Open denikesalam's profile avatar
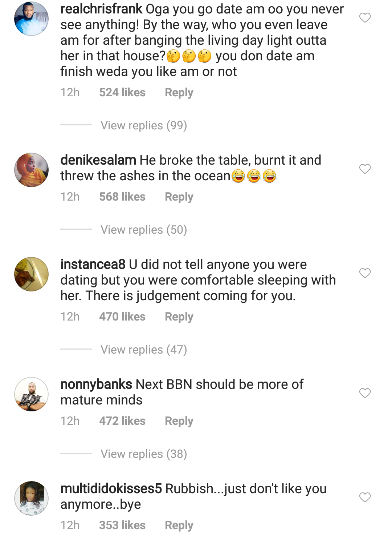The image size is (392, 552). tap(31, 170)
